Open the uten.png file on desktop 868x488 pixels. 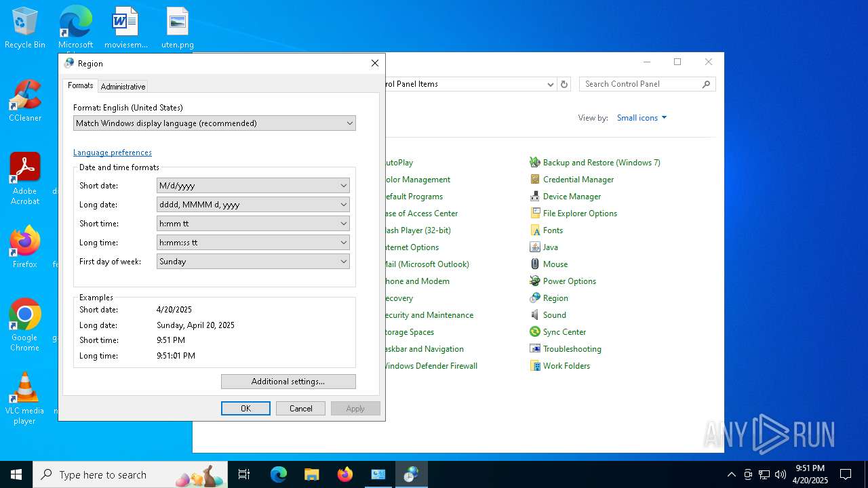pos(178,28)
